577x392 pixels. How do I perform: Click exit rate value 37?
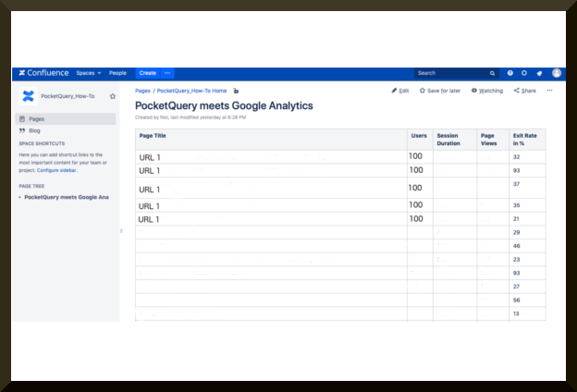[x=517, y=184]
